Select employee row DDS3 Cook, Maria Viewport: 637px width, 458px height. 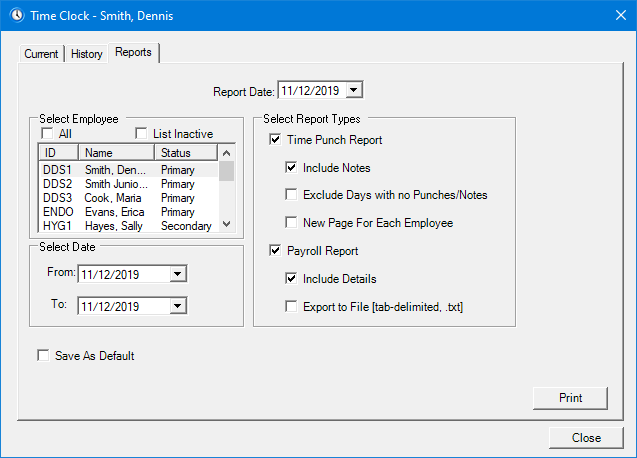(129, 198)
